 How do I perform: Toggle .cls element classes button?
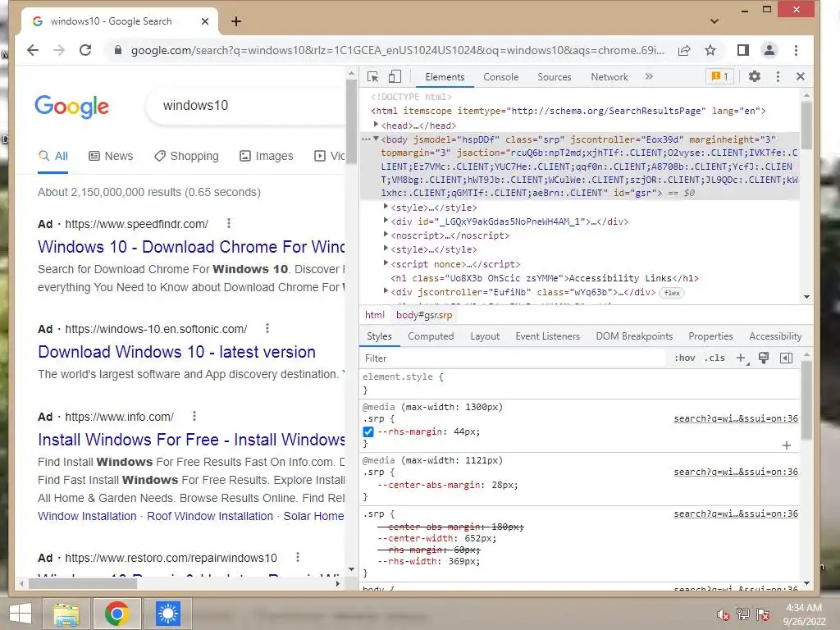pos(714,358)
